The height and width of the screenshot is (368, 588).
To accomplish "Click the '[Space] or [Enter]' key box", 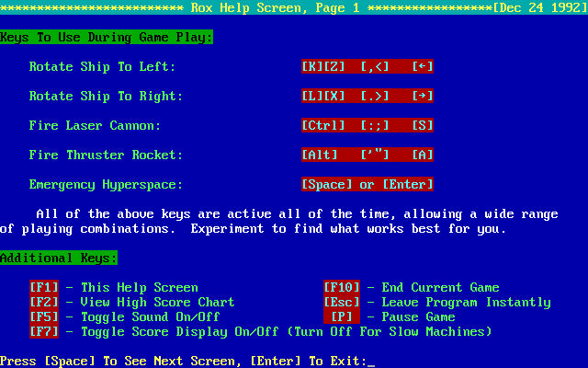I will pyautogui.click(x=367, y=184).
